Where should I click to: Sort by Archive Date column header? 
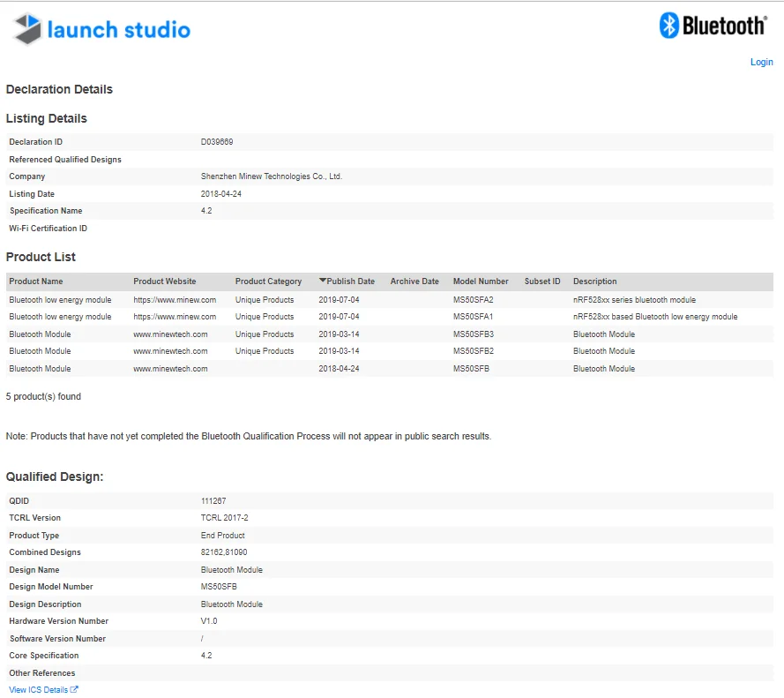click(x=414, y=281)
